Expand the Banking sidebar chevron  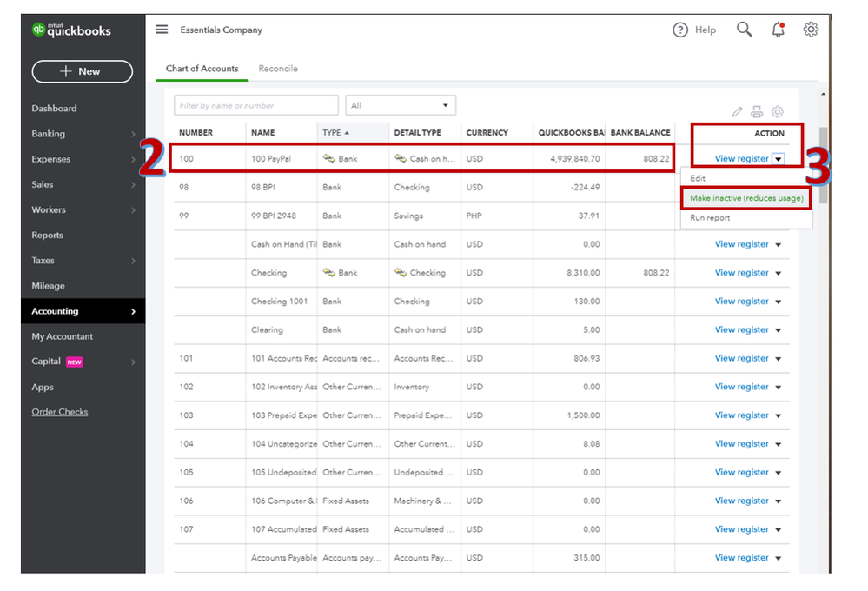(134, 134)
